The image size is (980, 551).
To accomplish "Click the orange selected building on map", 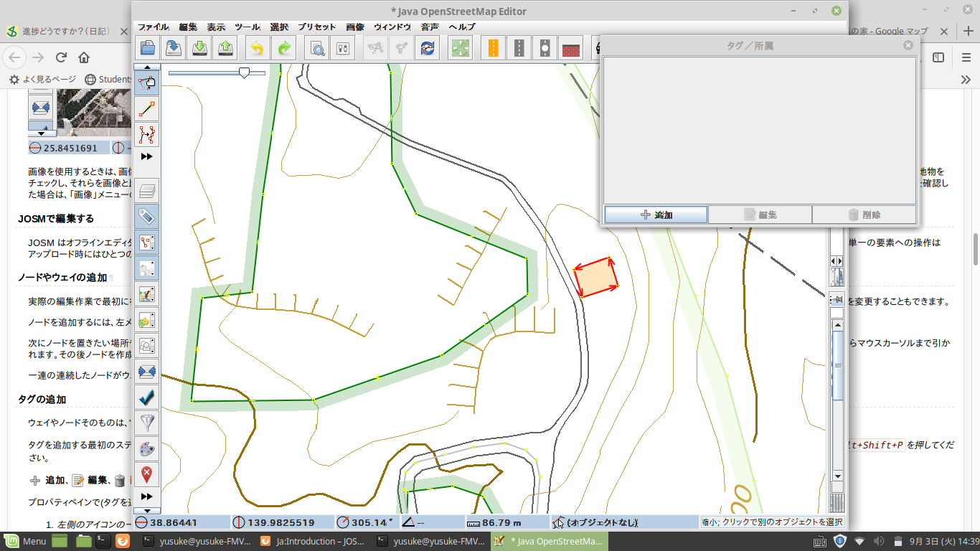I will click(x=597, y=275).
